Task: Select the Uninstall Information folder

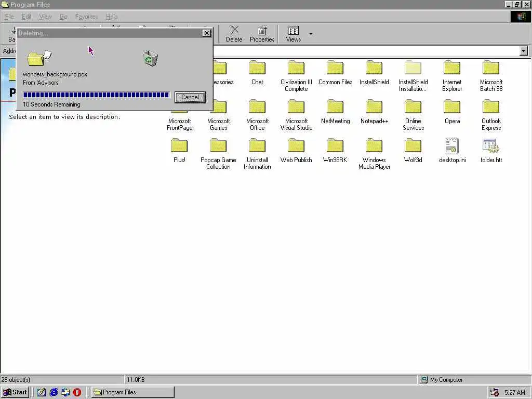Action: point(257,154)
